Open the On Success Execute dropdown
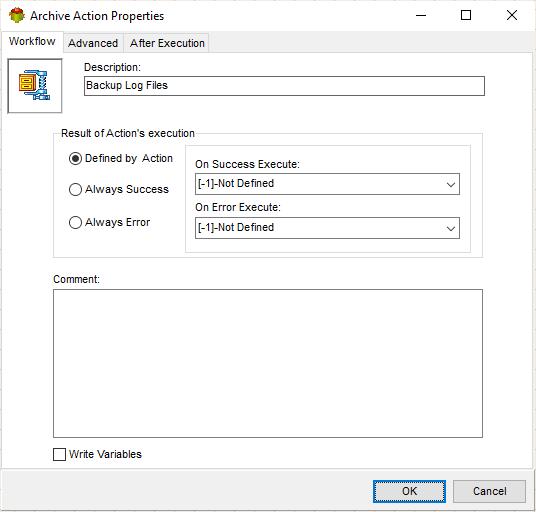The height and width of the screenshot is (512, 536). [x=327, y=184]
